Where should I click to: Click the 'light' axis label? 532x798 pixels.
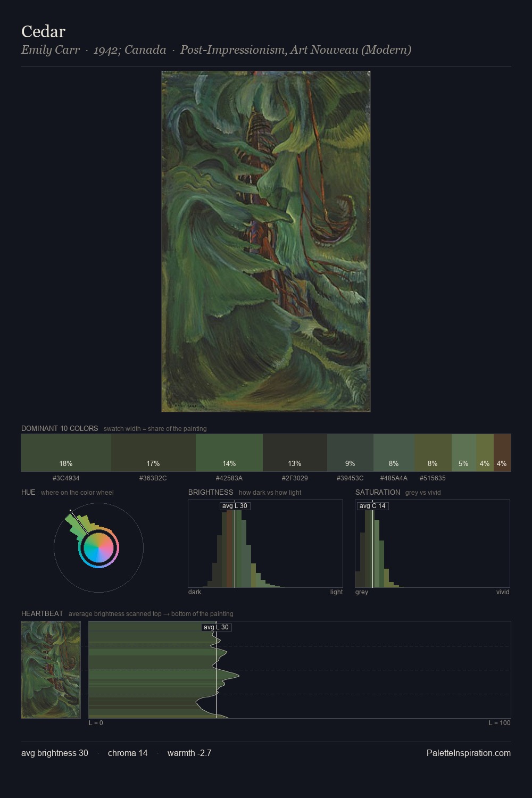coord(336,592)
